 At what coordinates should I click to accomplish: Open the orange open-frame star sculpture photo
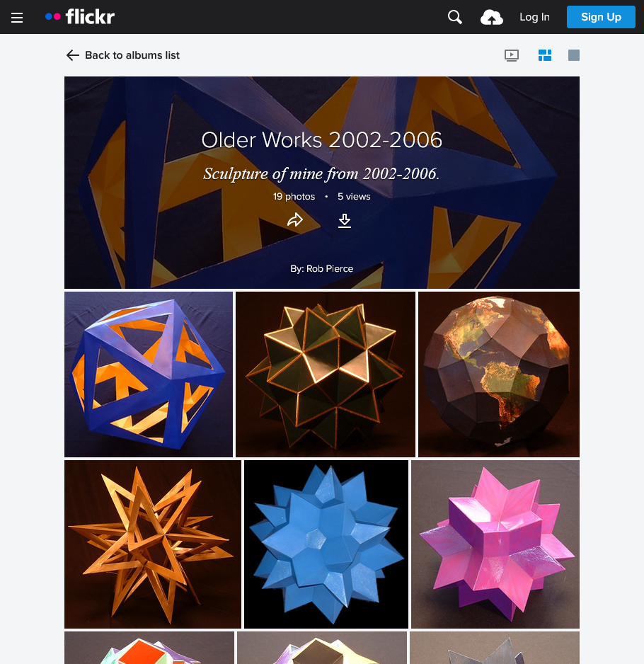153,544
